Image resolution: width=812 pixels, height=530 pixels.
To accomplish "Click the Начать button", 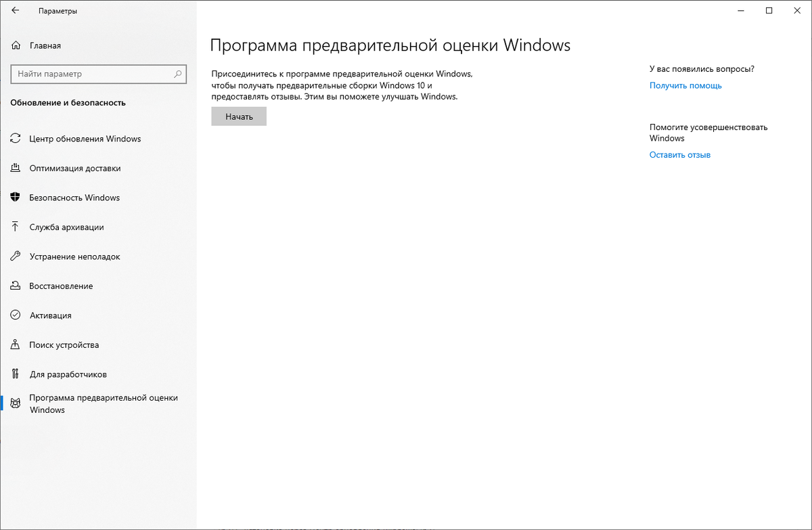I will click(x=239, y=116).
